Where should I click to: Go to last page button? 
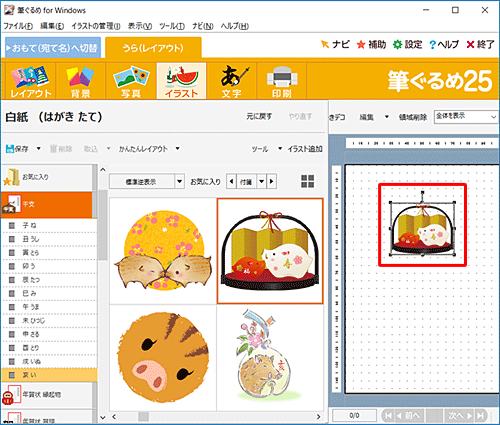pos(480,416)
